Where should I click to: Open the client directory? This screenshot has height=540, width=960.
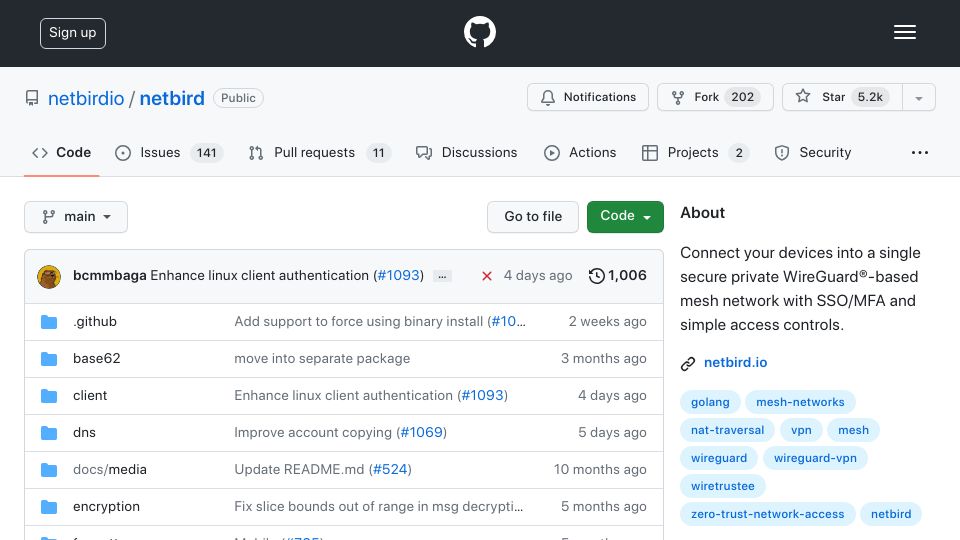[x=90, y=396]
